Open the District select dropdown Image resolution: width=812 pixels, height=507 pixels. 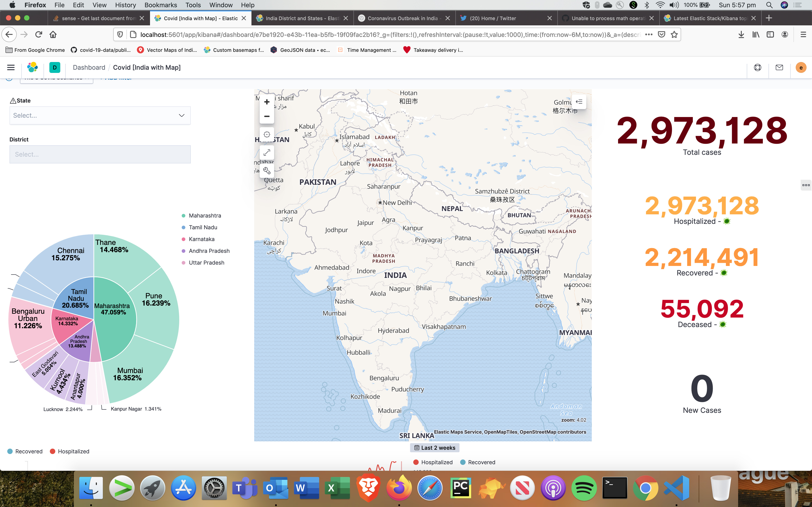click(100, 154)
